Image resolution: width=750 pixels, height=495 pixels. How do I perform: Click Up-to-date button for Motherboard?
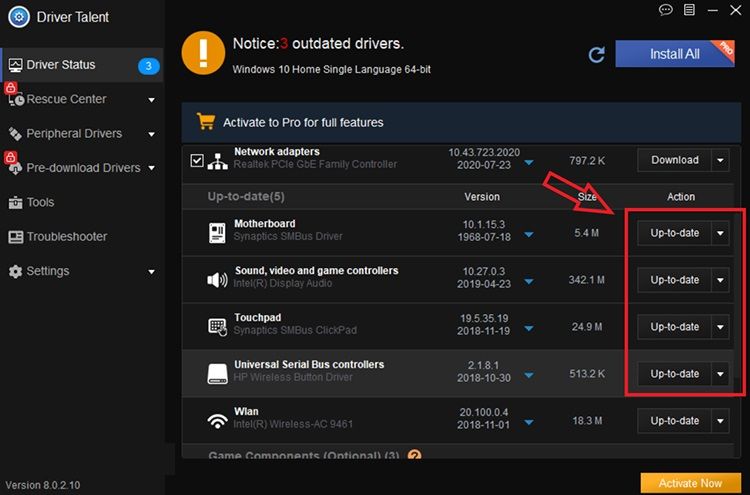674,233
